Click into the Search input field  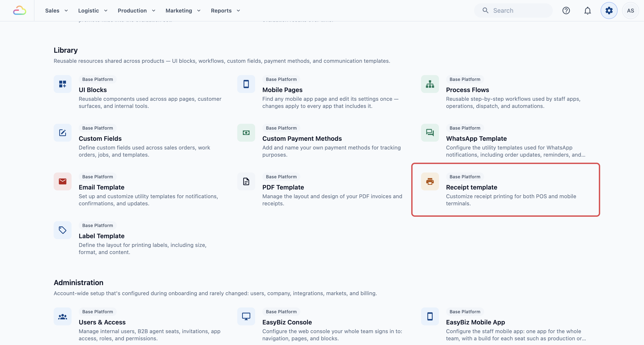(x=513, y=11)
